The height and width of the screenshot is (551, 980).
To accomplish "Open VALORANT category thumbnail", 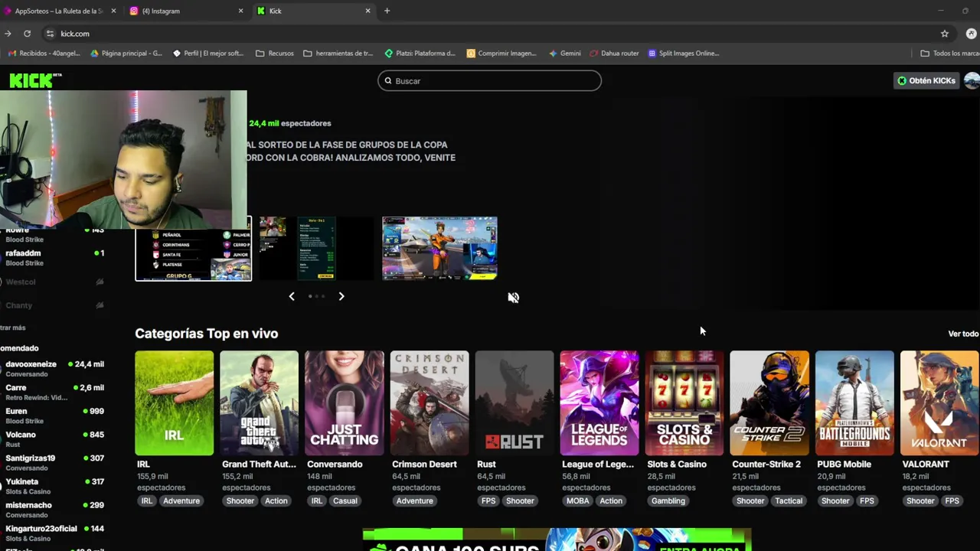I will point(939,403).
